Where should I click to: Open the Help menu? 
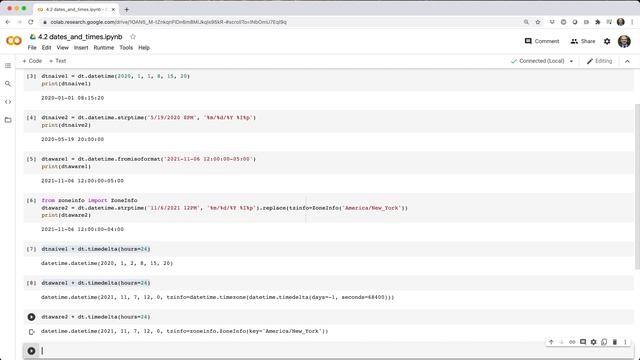pos(144,48)
